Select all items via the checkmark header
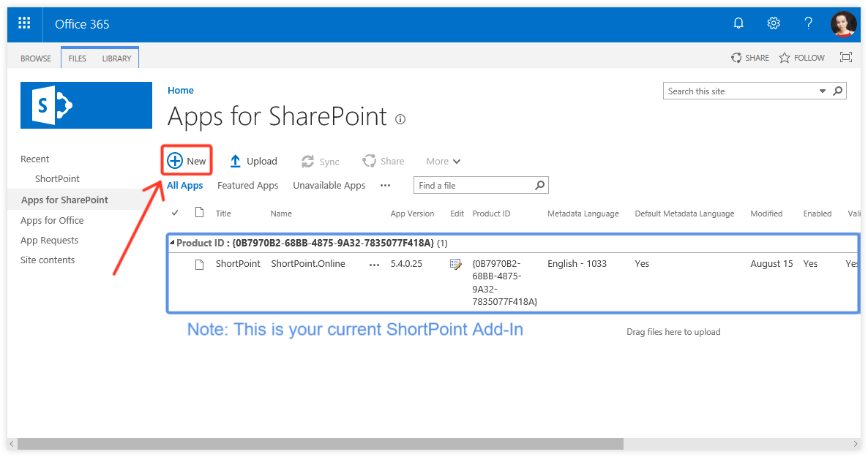 click(176, 213)
